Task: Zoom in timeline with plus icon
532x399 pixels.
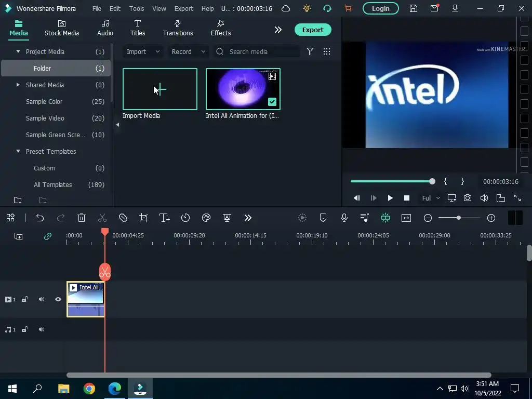Action: 491,218
